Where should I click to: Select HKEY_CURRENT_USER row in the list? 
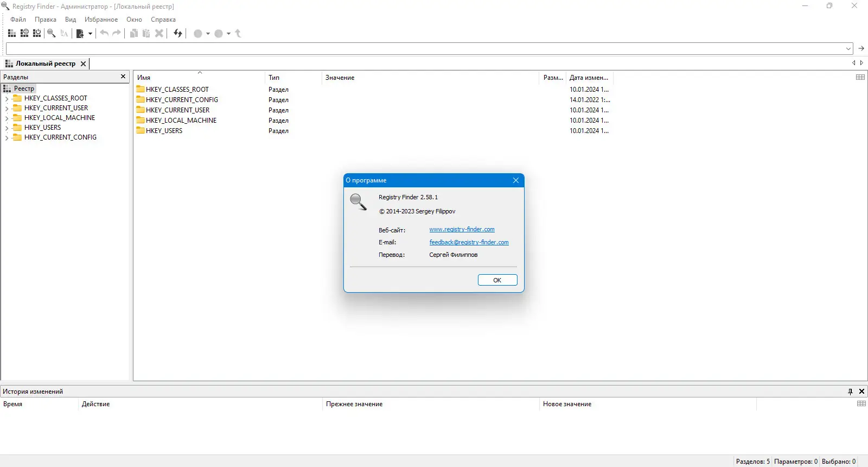point(373,110)
